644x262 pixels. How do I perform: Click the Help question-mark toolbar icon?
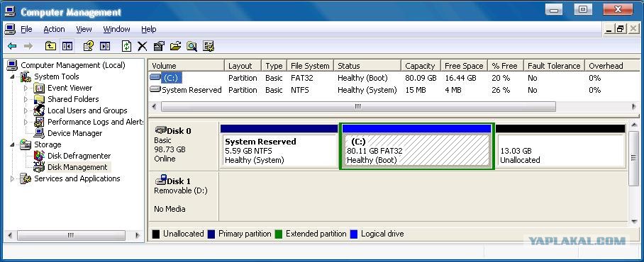[89, 46]
